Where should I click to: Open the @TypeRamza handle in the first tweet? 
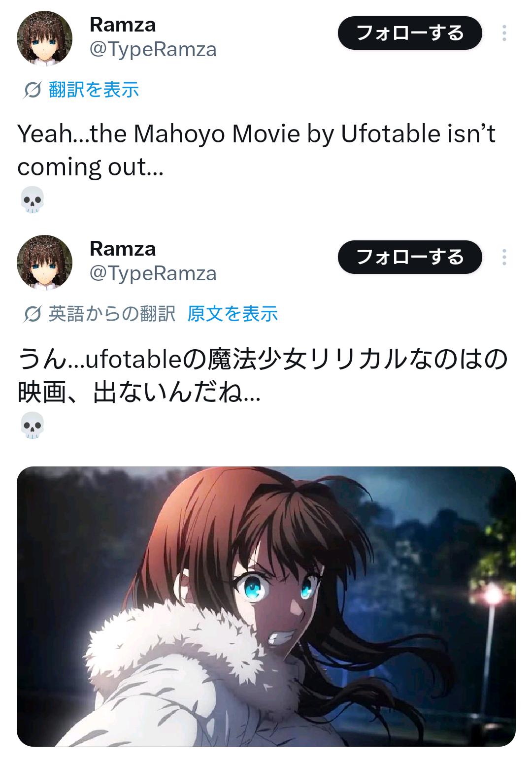click(153, 50)
